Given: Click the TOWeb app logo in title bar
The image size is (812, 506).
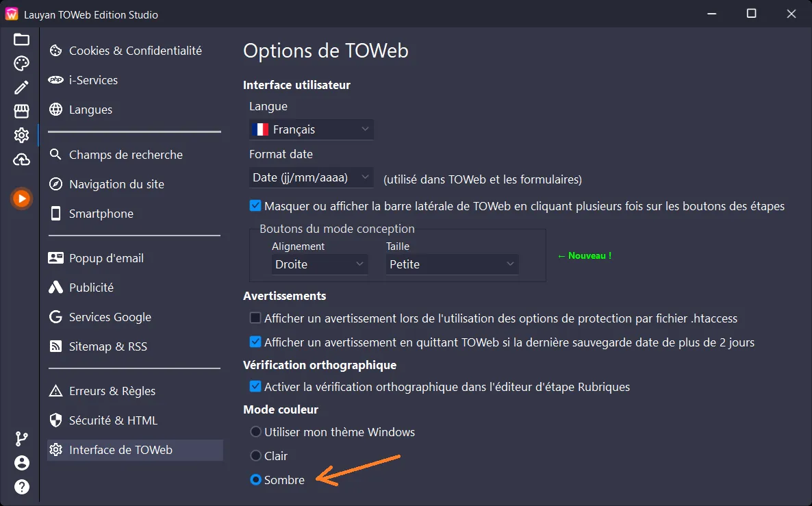Looking at the screenshot, I should pyautogui.click(x=12, y=14).
